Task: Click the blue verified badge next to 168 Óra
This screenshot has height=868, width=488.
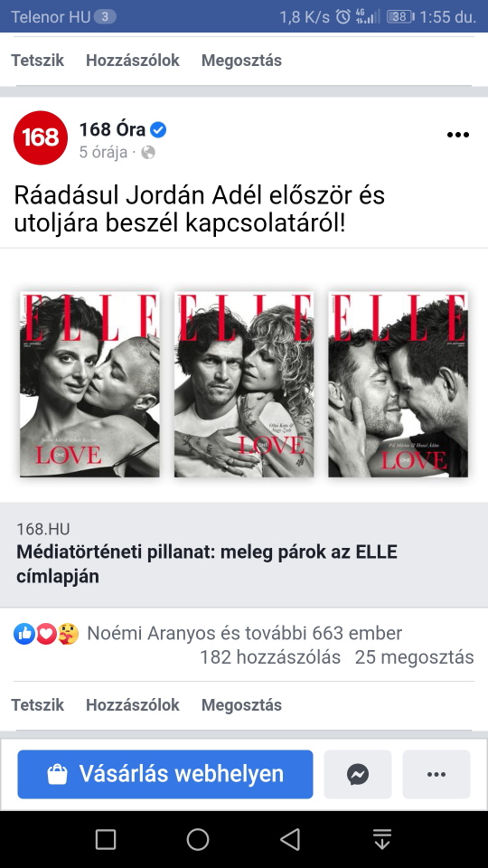Action: pyautogui.click(x=158, y=130)
